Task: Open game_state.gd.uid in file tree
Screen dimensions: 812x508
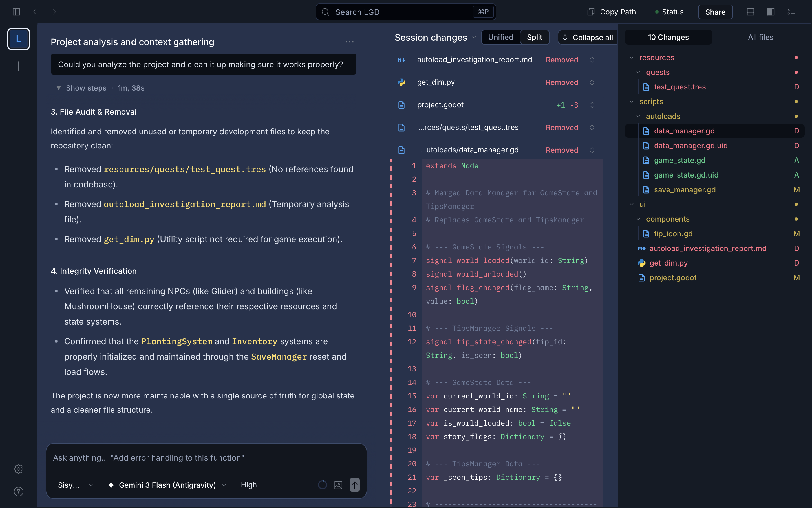Action: [x=714, y=175]
